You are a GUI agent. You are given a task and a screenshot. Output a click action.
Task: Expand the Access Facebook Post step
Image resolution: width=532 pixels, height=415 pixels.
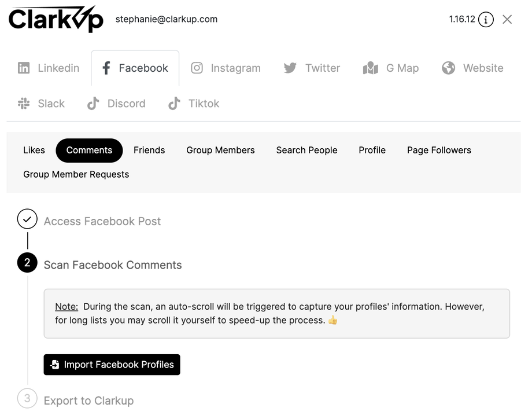102,221
